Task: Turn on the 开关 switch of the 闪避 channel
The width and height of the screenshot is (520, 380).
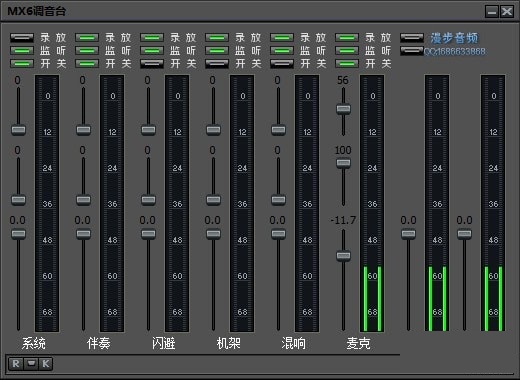Action: (x=152, y=63)
